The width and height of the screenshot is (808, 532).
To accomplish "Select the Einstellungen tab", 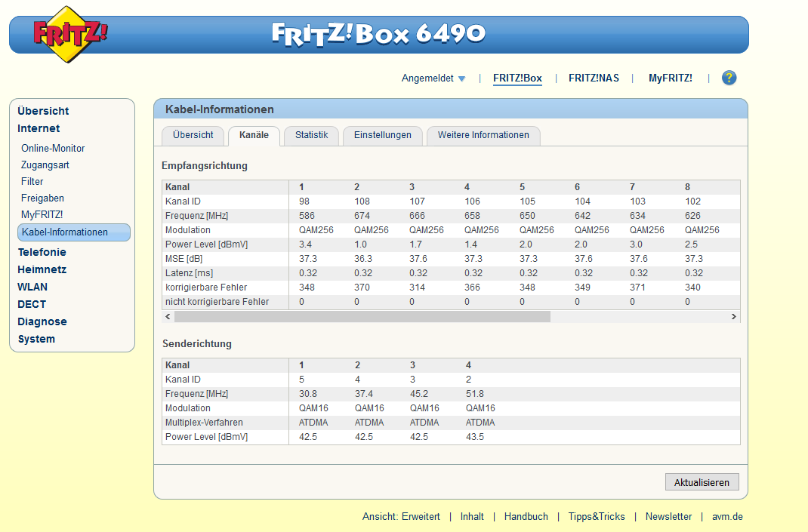I will 382,135.
